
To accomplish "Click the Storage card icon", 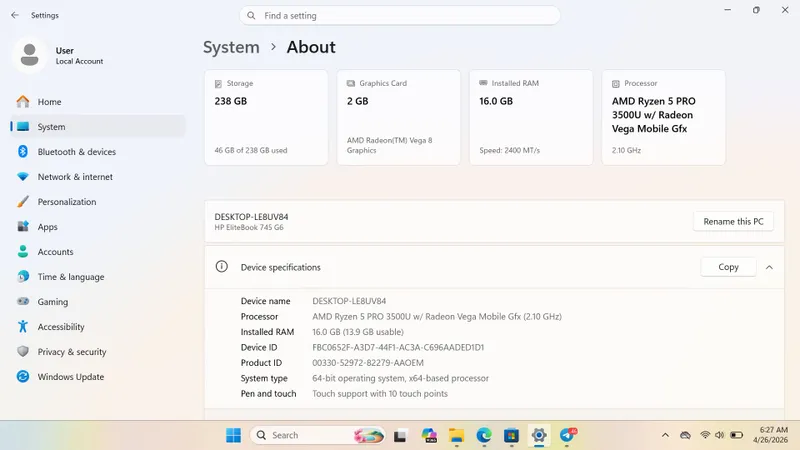I will click(x=218, y=84).
